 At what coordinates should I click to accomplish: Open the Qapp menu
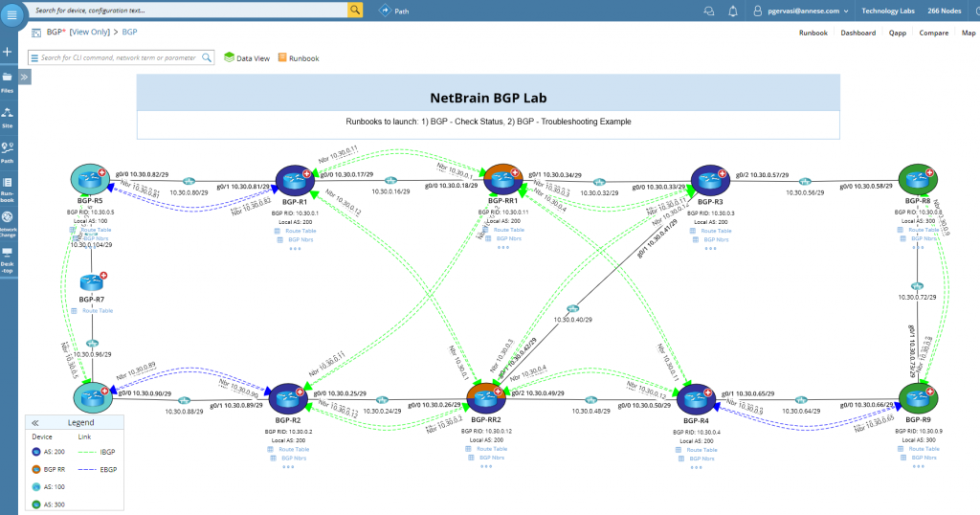tap(898, 33)
